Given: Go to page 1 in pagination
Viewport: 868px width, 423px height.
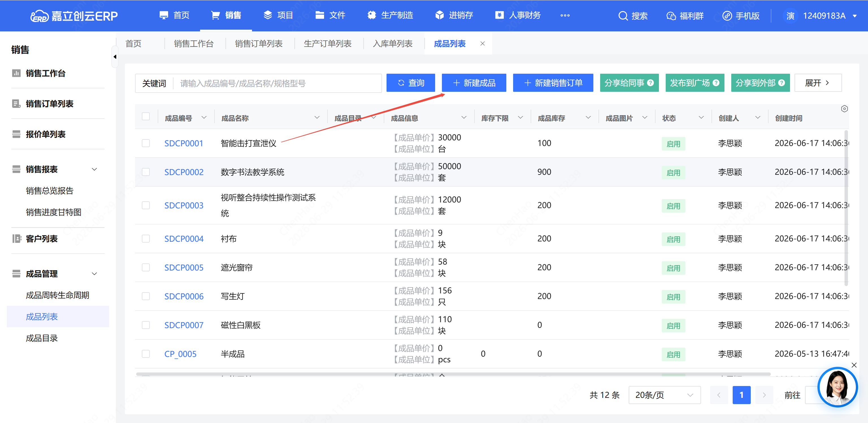Looking at the screenshot, I should [x=741, y=395].
